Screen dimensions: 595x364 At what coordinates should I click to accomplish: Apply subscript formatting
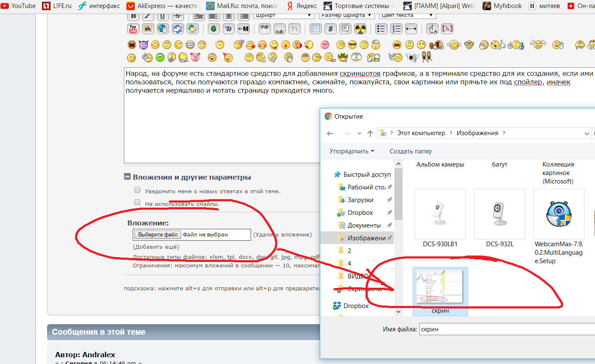point(279,29)
